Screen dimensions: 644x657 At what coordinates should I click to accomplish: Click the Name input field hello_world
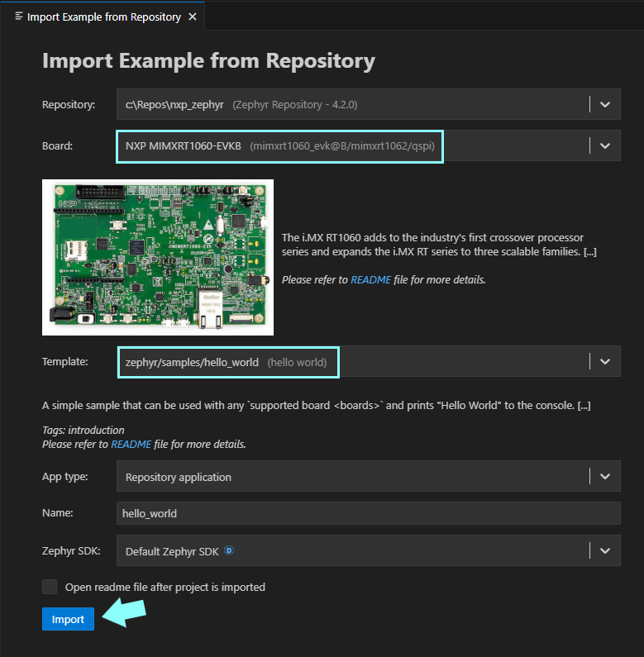coord(369,513)
